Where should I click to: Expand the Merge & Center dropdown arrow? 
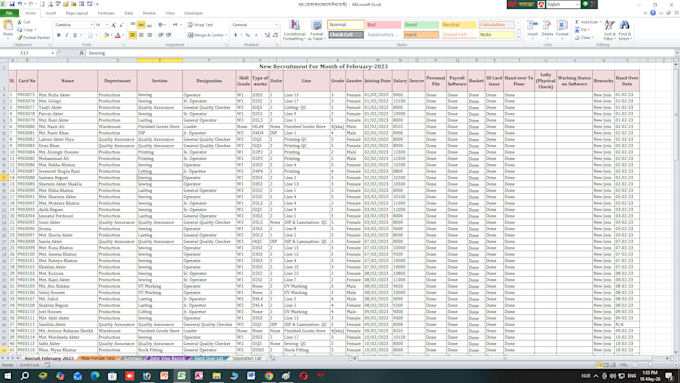(x=227, y=35)
